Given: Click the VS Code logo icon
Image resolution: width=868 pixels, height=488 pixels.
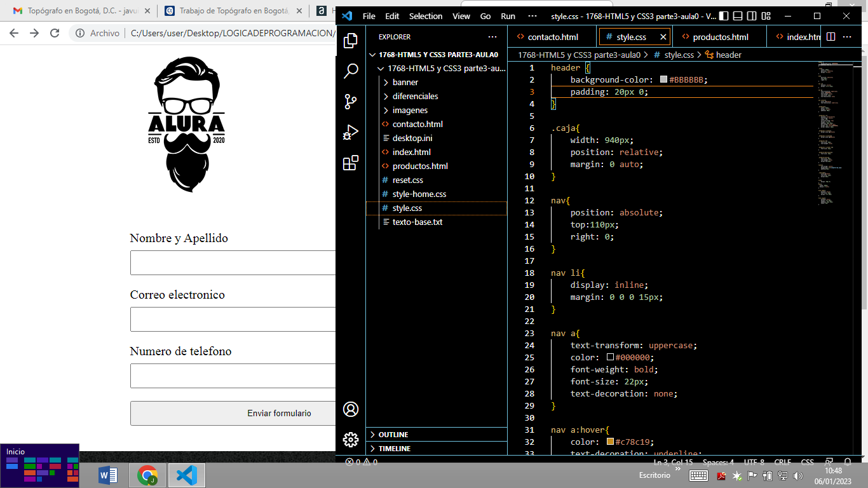Looking at the screenshot, I should click(x=347, y=16).
